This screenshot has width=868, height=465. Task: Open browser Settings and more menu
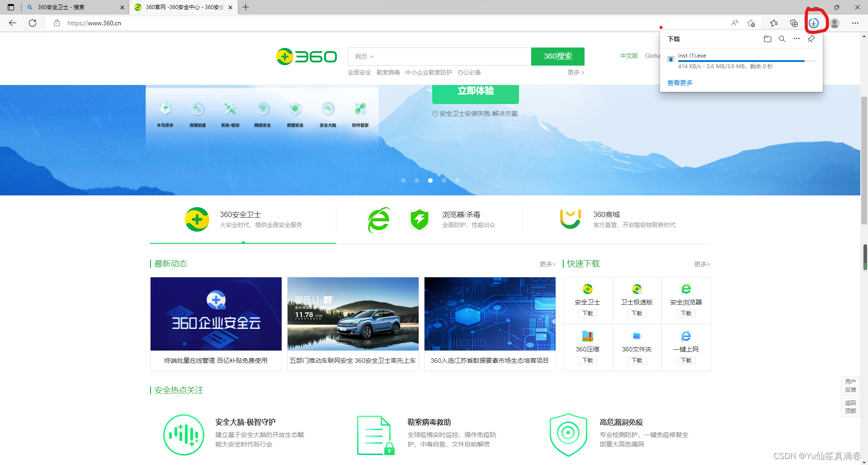pos(855,23)
